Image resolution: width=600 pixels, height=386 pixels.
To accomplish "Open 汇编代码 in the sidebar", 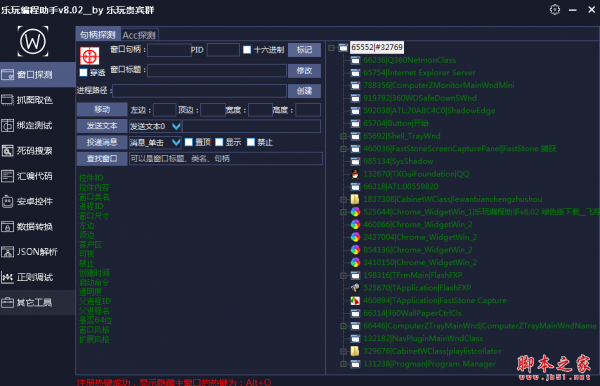I will point(38,176).
